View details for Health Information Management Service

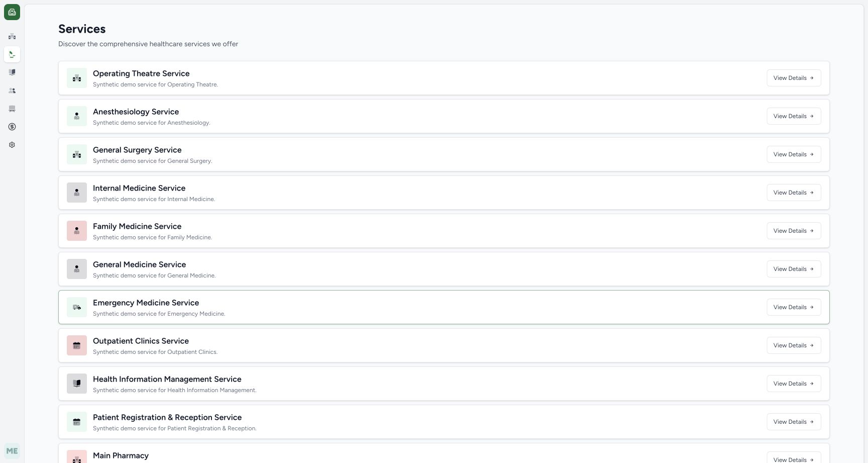tap(794, 384)
